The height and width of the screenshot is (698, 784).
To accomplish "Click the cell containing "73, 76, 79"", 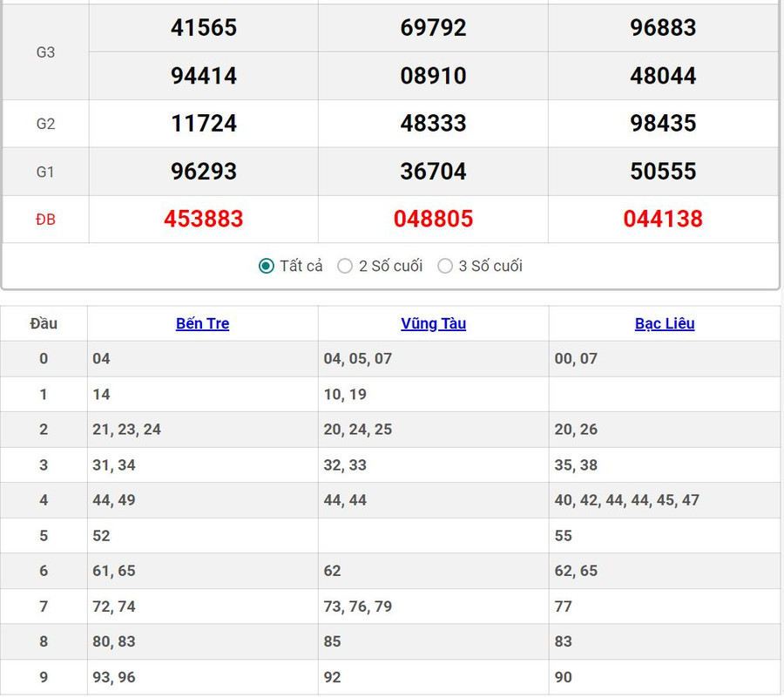I will point(357,607).
